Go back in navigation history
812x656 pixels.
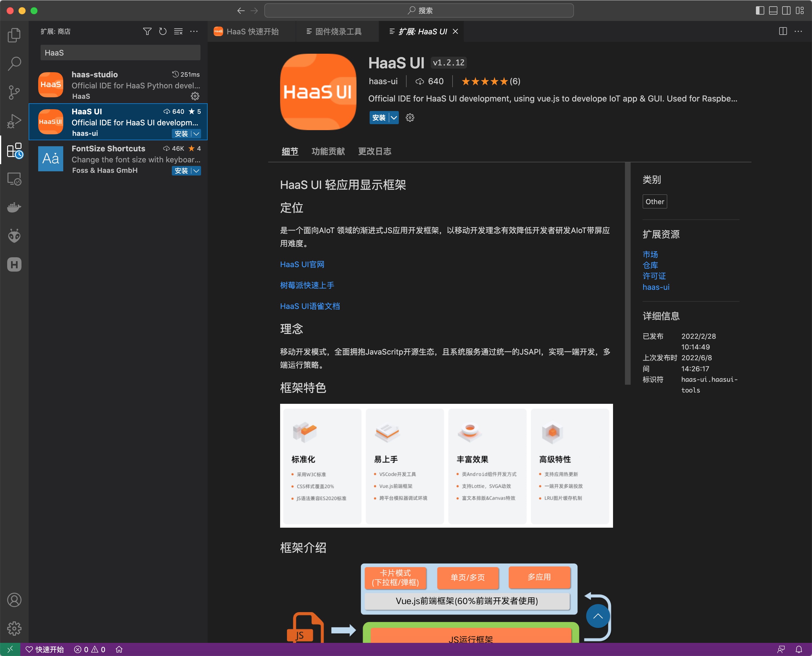point(241,10)
